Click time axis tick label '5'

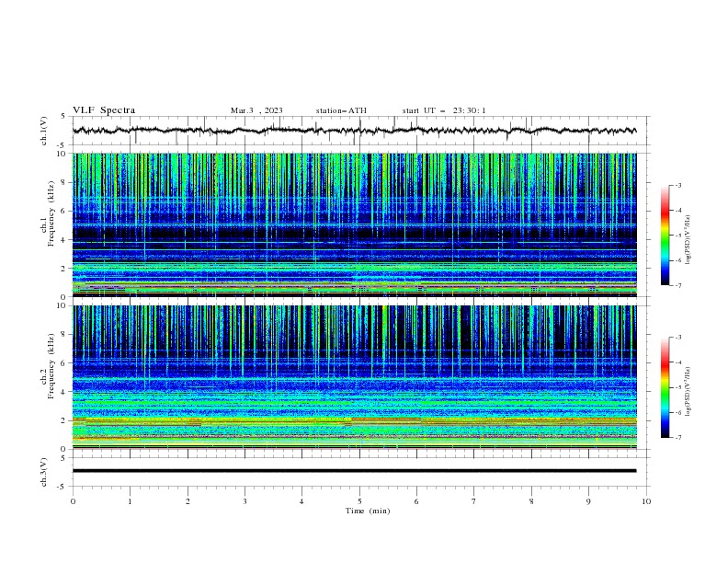pyautogui.click(x=359, y=501)
